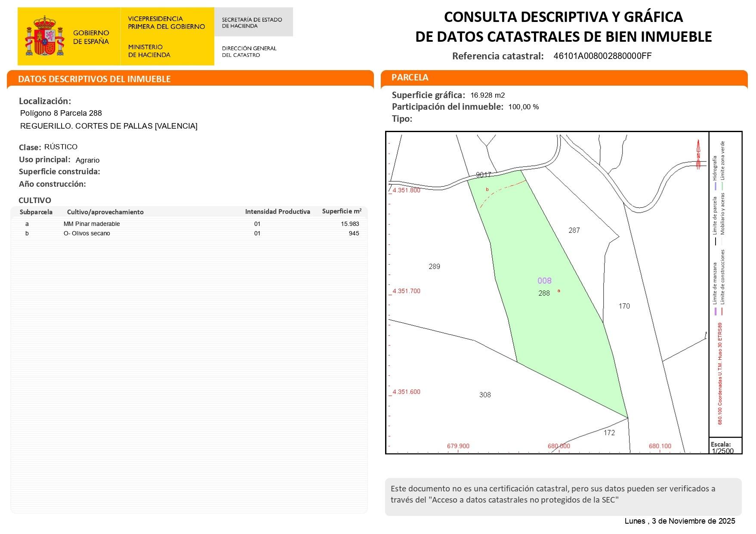Select the MM Pinar maderable table row
The image size is (756, 534).
[x=189, y=224]
